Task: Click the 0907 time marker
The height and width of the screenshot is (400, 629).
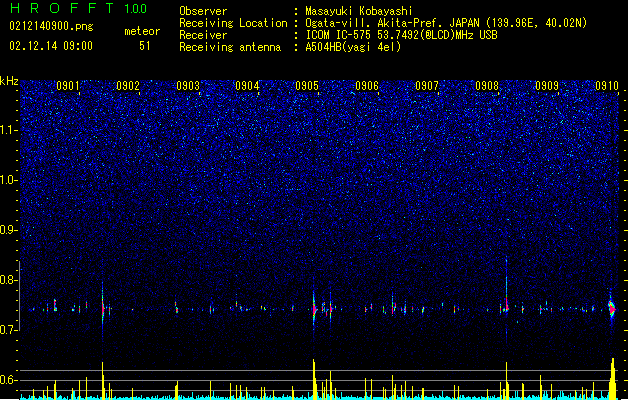Action: coord(427,86)
